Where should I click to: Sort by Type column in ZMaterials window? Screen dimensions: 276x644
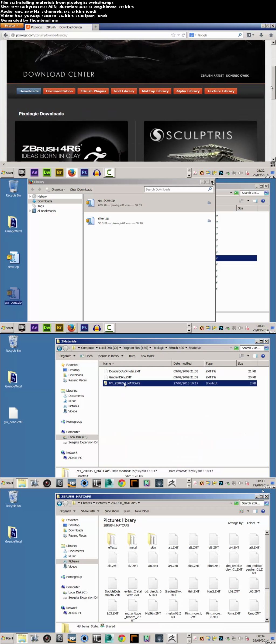point(220,364)
